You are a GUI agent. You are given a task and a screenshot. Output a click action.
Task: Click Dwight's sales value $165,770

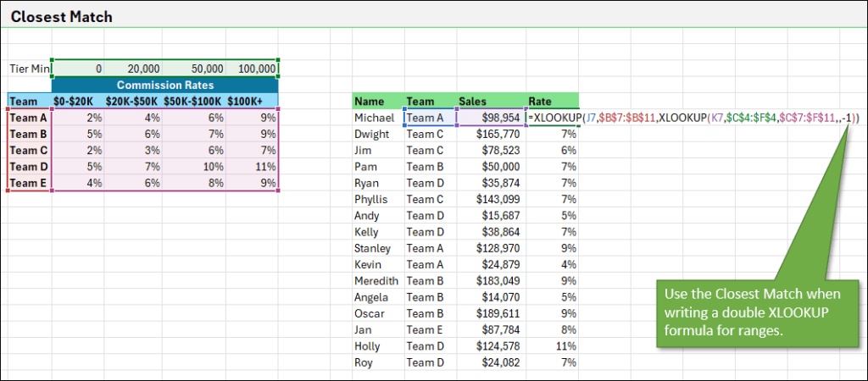click(x=491, y=134)
